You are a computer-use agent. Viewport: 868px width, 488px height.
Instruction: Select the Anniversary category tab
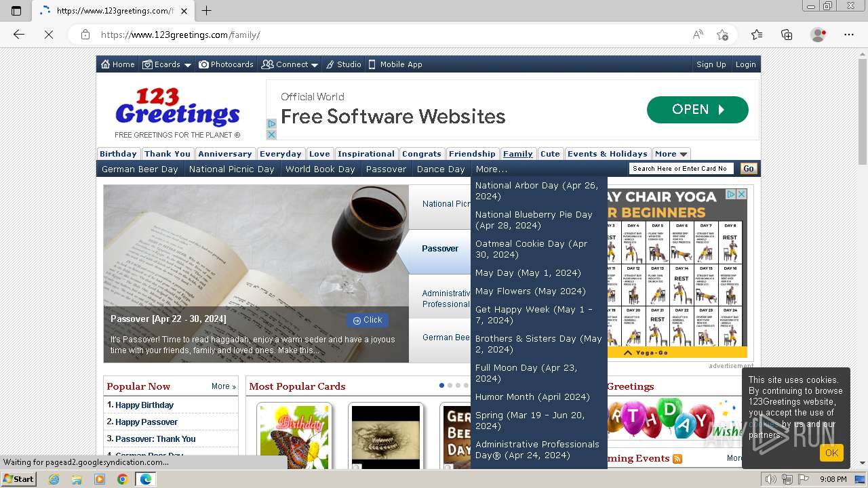click(225, 154)
